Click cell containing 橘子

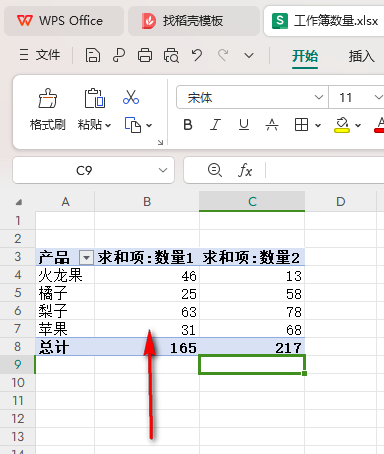65,293
